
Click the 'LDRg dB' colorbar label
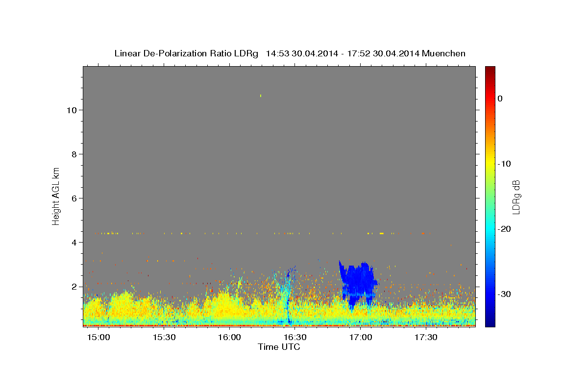click(x=515, y=197)
